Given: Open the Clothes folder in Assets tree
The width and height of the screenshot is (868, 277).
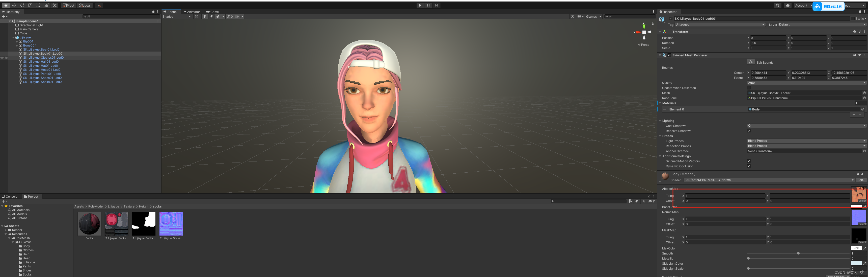Looking at the screenshot, I should 28,250.
